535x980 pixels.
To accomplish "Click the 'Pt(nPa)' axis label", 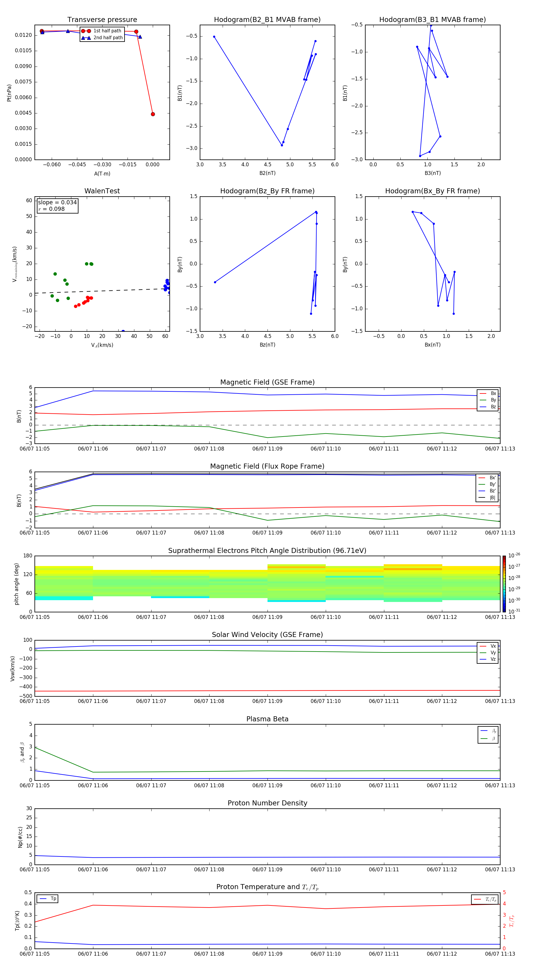I will tap(9, 93).
